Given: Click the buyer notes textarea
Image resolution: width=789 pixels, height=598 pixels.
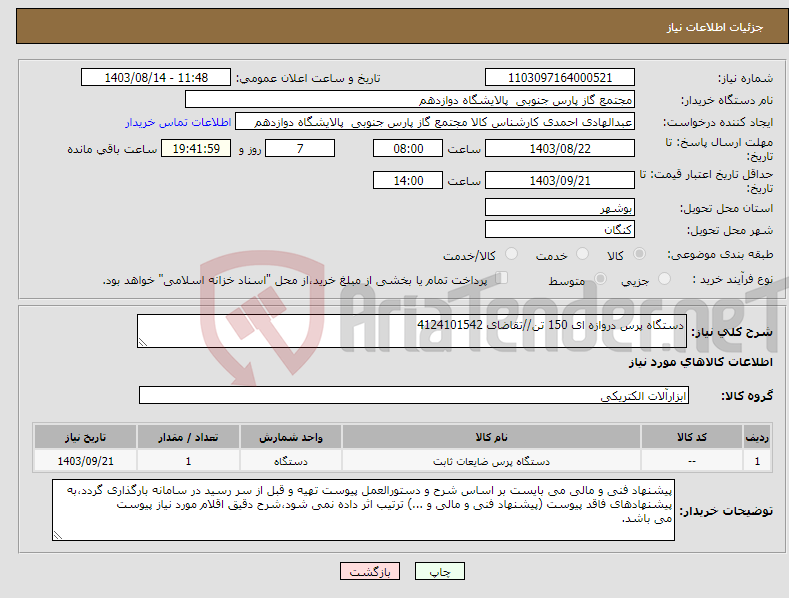Looking at the screenshot, I should pos(363,510).
